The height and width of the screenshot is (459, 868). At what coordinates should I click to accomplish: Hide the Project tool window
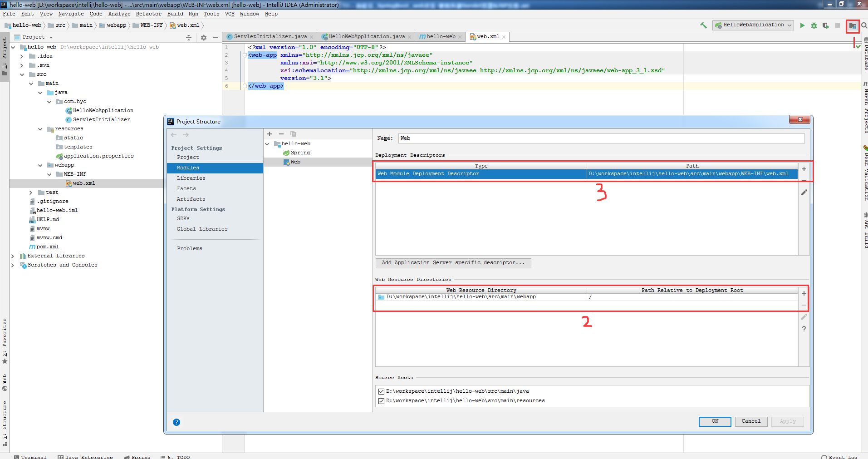(216, 38)
